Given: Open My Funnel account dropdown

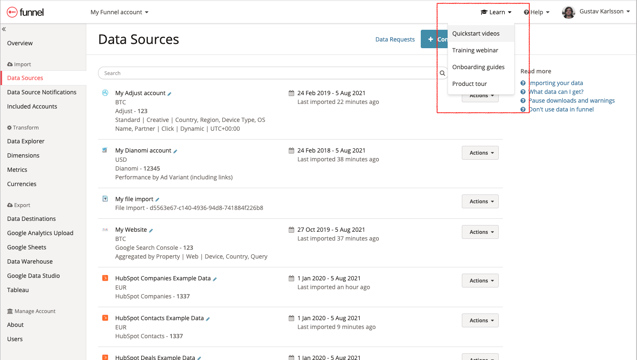Looking at the screenshot, I should 119,12.
